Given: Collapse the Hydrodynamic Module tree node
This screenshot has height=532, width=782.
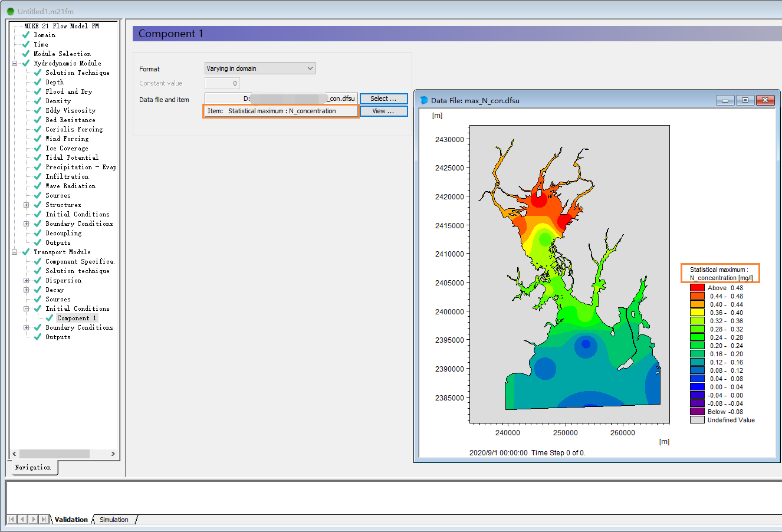Looking at the screenshot, I should 15,64.
